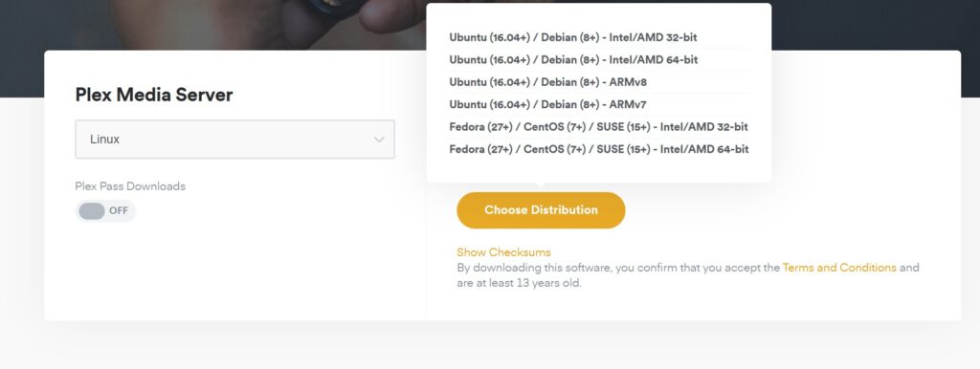This screenshot has height=369, width=980.
Task: Select Ubuntu/Debian Intel/AMD 32-bit distribution
Action: pos(573,37)
